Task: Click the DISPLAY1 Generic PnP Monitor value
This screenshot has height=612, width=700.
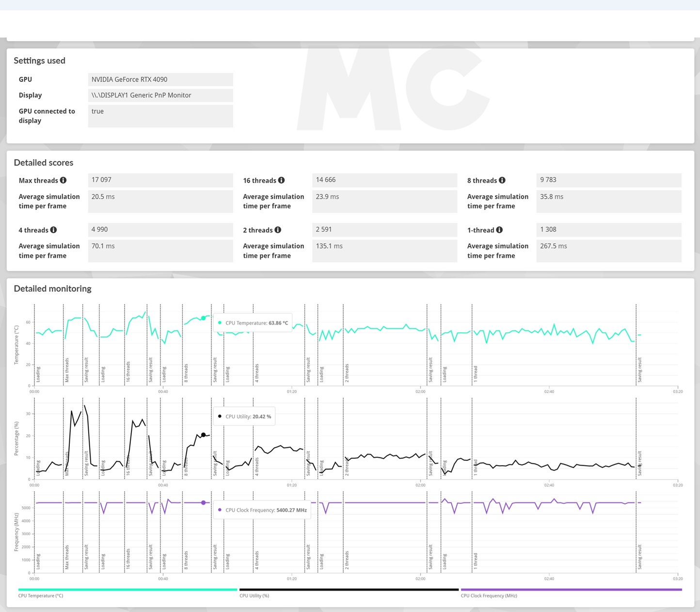Action: pos(160,95)
